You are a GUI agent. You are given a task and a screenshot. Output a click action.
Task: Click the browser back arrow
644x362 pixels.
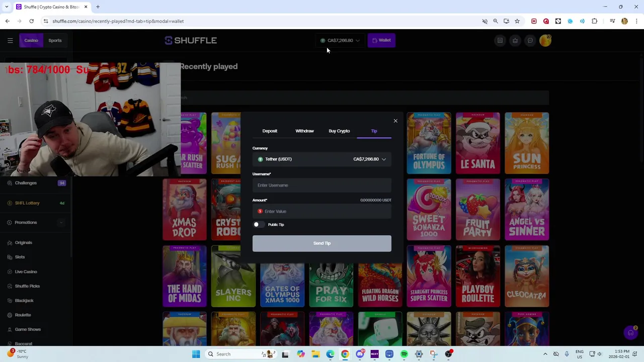[x=7, y=21]
